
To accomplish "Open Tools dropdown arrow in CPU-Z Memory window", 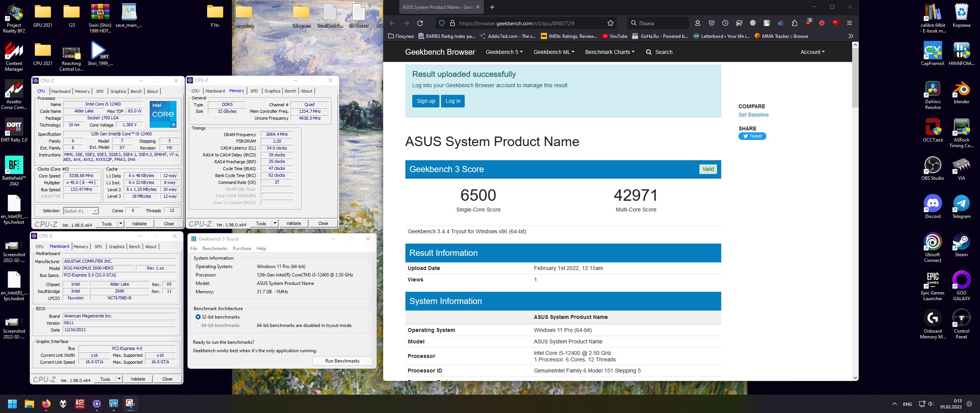I will pos(275,223).
